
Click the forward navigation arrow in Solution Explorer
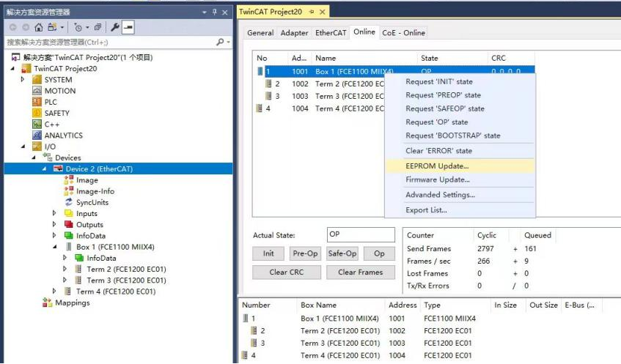(26, 27)
